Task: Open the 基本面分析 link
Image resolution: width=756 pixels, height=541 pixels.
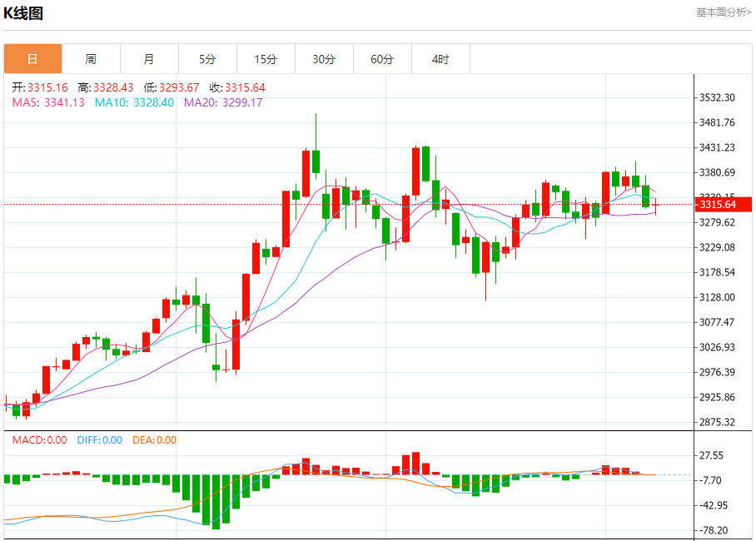Action: (724, 12)
